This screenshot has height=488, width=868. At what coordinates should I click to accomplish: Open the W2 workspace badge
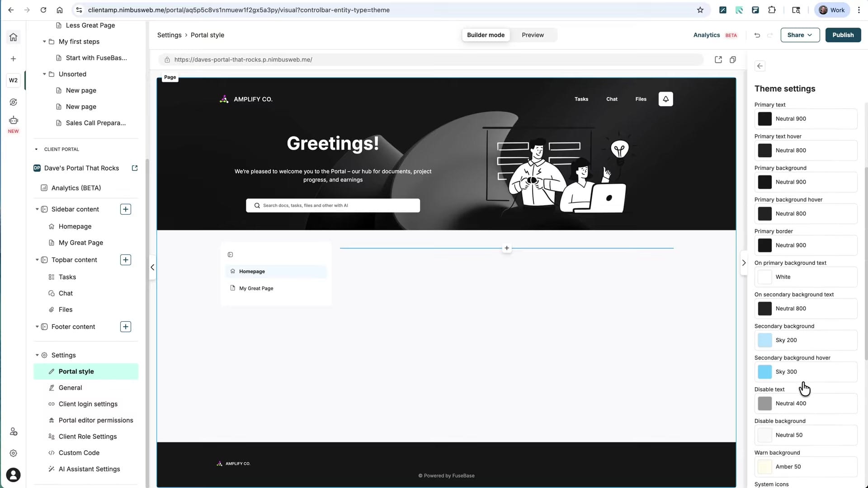tap(13, 80)
